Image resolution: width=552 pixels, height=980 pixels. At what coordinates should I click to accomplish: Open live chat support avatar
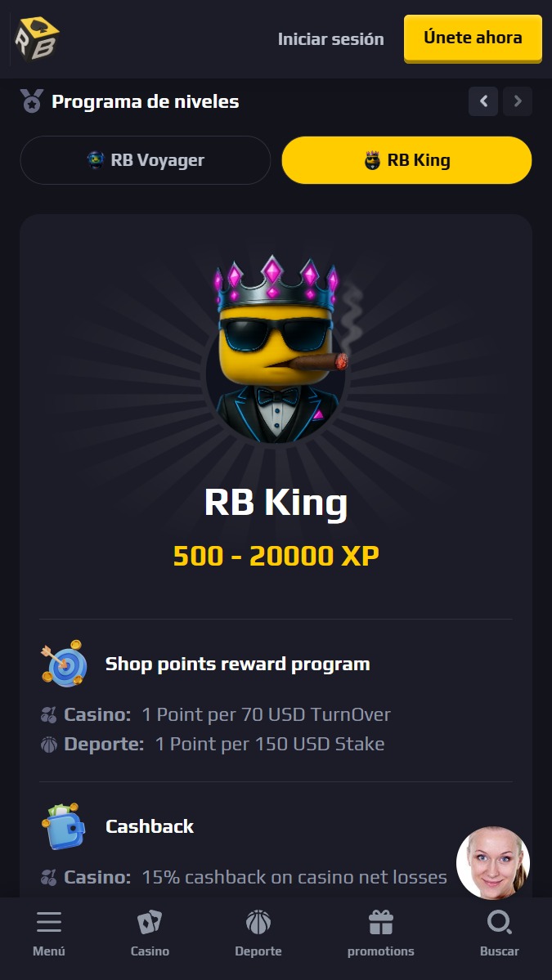click(493, 863)
